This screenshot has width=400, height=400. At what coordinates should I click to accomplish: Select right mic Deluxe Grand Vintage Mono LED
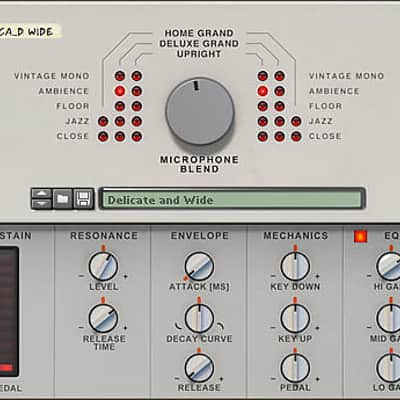(279, 76)
